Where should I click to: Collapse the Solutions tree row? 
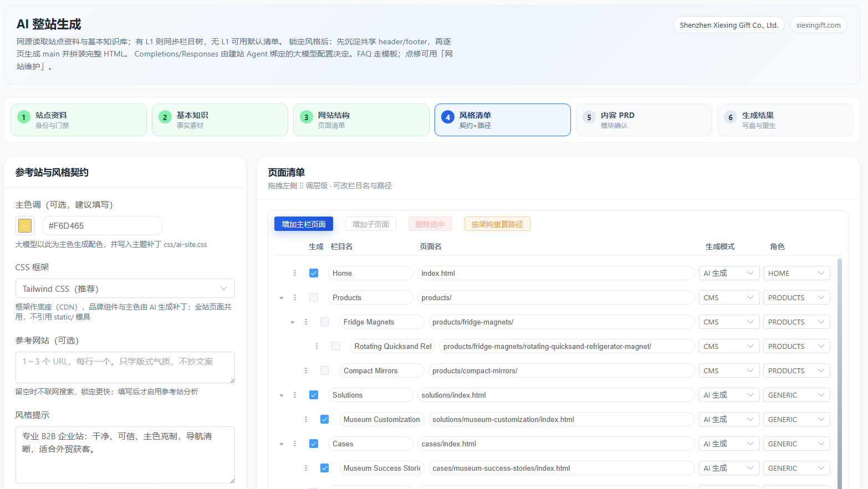[x=282, y=395]
